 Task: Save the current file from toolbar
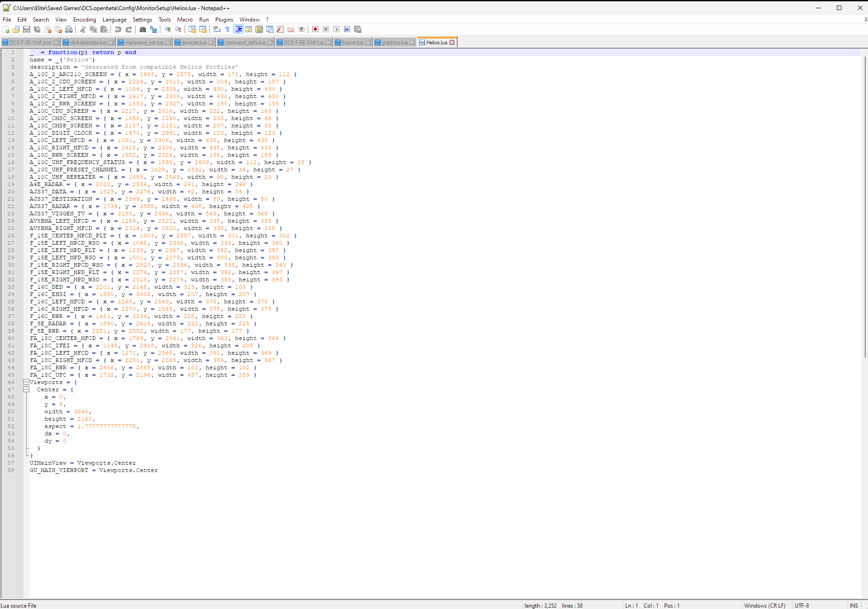[27, 29]
